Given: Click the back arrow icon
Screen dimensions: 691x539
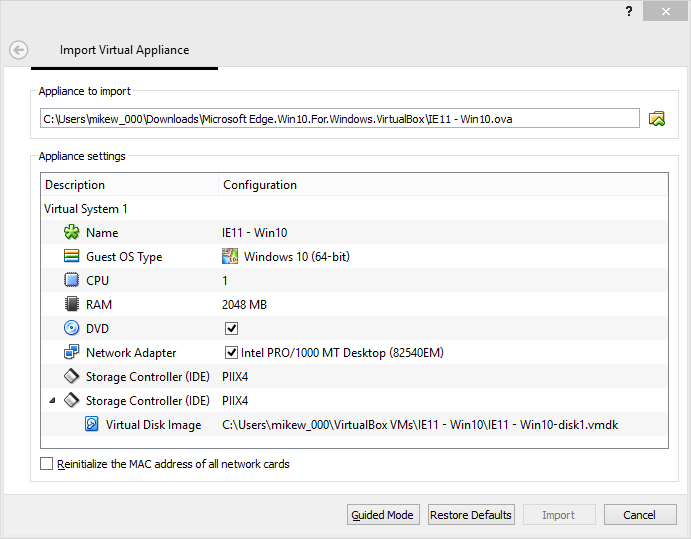Looking at the screenshot, I should (19, 50).
